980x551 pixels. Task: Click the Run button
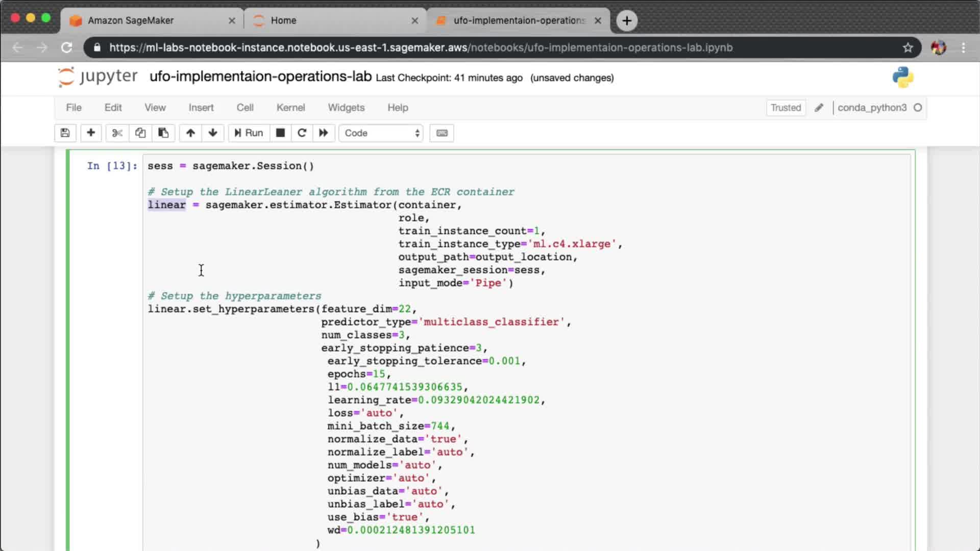tap(249, 133)
